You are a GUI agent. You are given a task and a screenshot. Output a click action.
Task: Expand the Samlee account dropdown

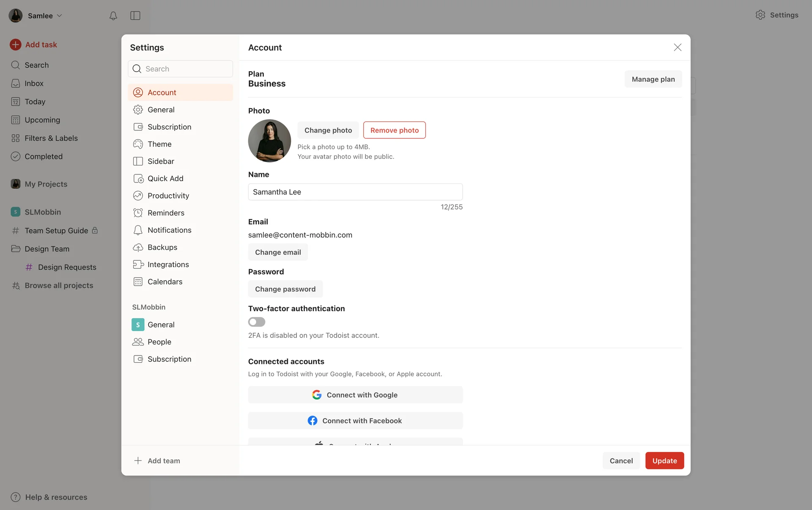(x=40, y=16)
